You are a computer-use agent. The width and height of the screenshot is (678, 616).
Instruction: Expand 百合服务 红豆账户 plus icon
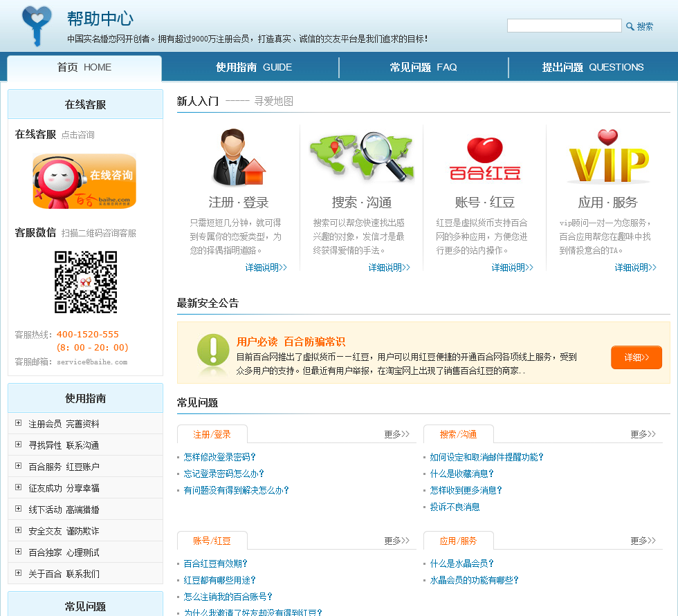[x=18, y=466]
